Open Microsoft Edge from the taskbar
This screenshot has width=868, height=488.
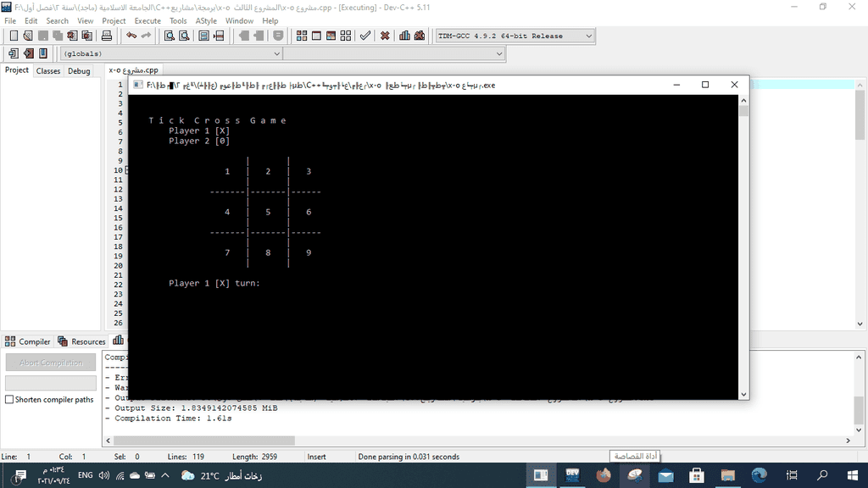click(759, 475)
